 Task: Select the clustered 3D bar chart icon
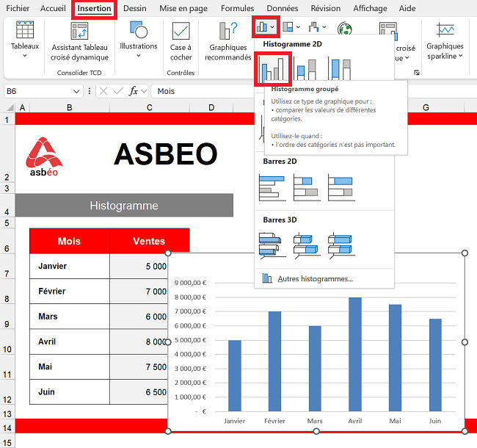pyautogui.click(x=272, y=245)
